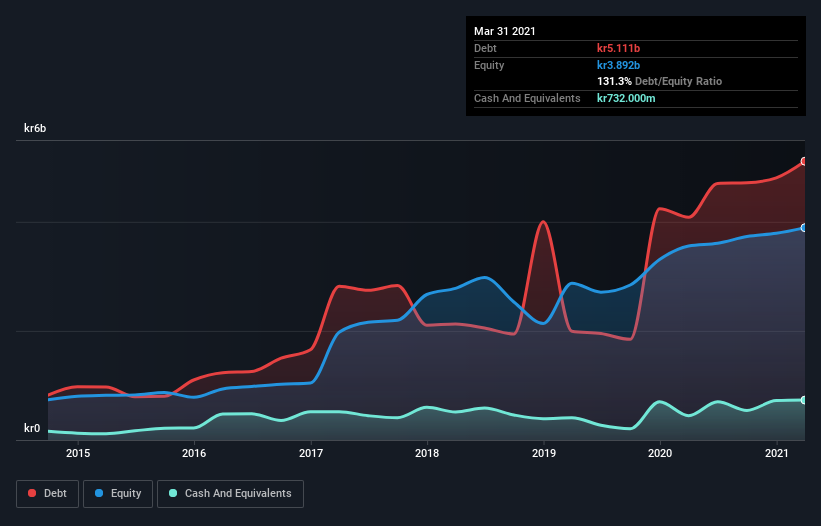
Task: Click the kr6b y-axis label
Action: 35,128
